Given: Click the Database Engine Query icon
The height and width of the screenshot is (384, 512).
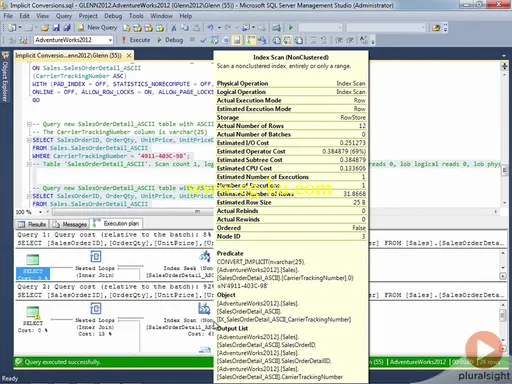Looking at the screenshot, I should pos(126,28).
